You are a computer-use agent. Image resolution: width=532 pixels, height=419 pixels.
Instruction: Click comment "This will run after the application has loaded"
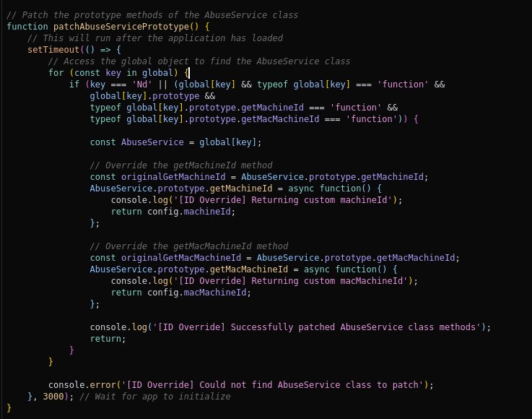(x=155, y=38)
